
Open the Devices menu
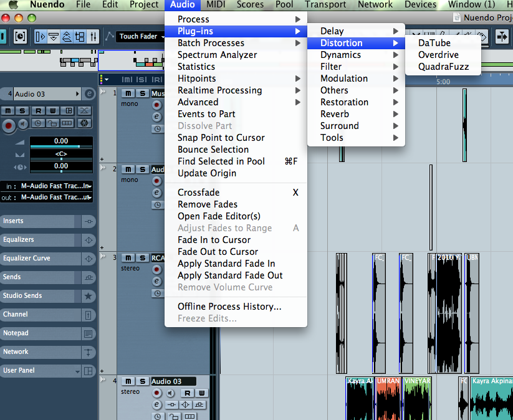420,4
